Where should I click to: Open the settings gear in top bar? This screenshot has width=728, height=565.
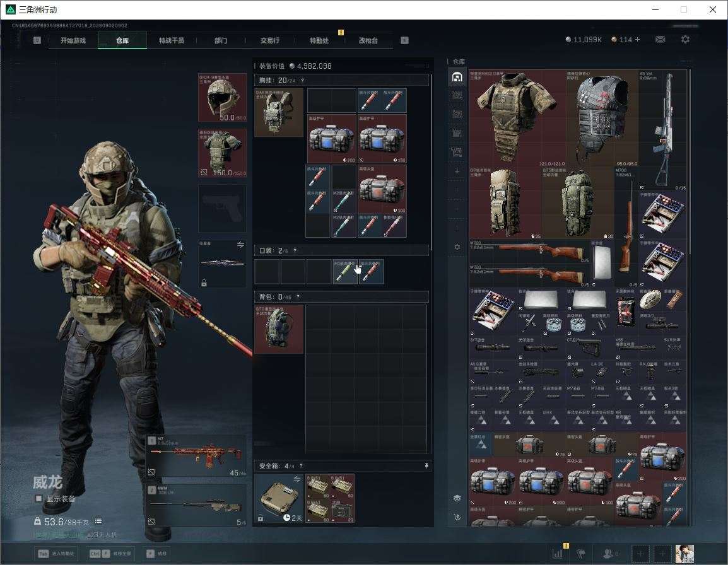click(x=685, y=40)
